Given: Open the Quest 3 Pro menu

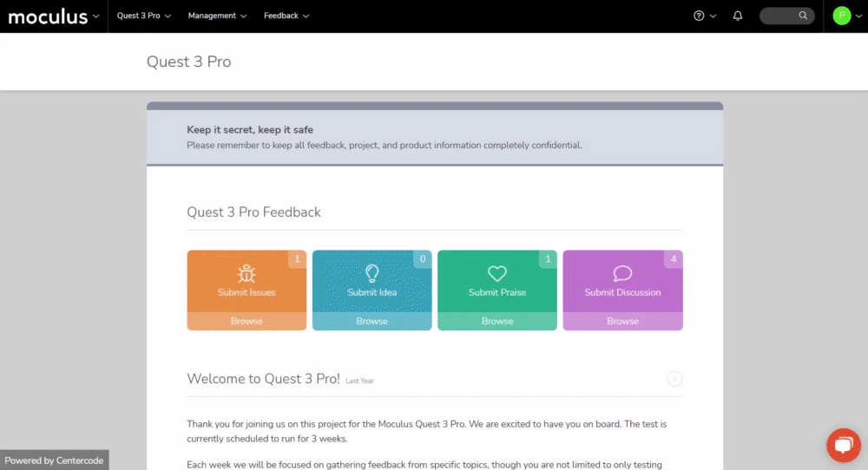Looking at the screenshot, I should (x=143, y=16).
